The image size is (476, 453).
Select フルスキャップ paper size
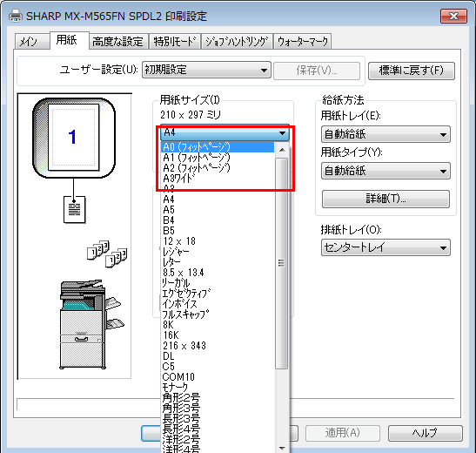(218, 314)
